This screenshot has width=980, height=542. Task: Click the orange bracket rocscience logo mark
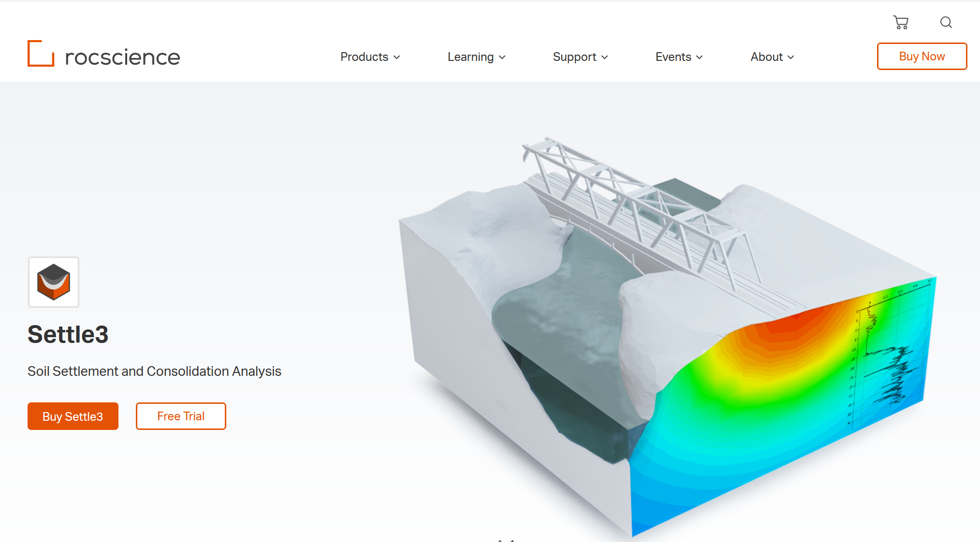click(41, 53)
